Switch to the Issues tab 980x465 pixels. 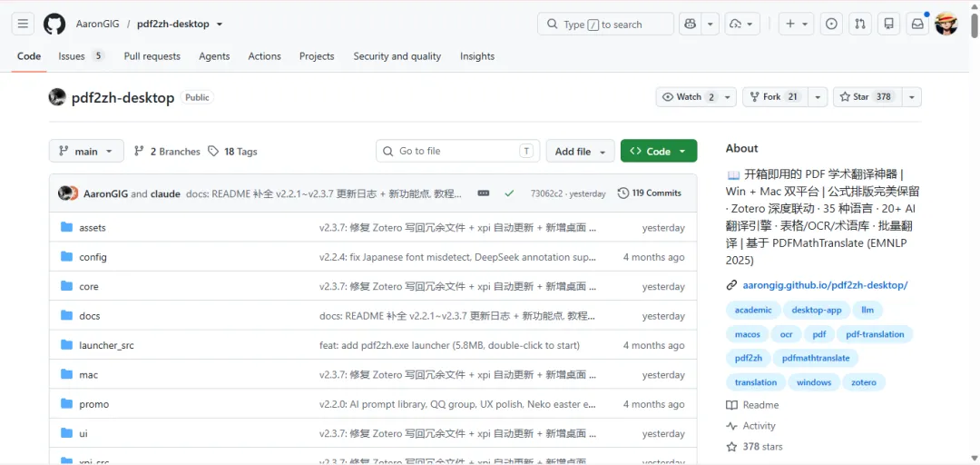(x=81, y=56)
